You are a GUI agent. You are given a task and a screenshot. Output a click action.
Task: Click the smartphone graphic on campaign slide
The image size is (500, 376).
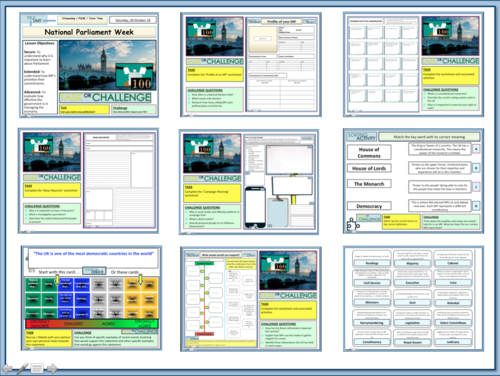pos(255,207)
